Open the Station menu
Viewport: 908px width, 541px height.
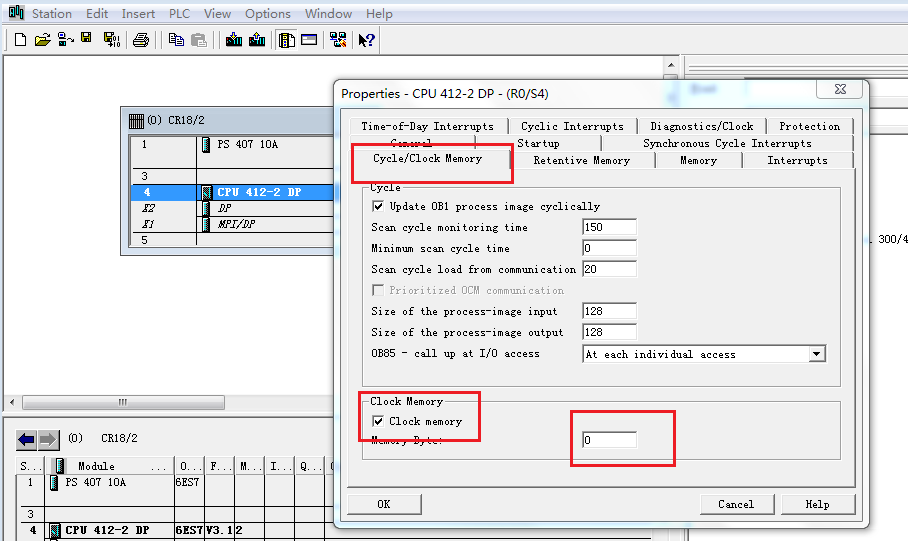click(x=52, y=13)
